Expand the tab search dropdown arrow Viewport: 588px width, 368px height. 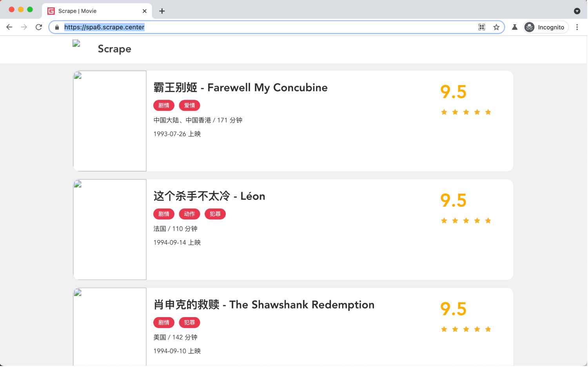[x=577, y=11]
